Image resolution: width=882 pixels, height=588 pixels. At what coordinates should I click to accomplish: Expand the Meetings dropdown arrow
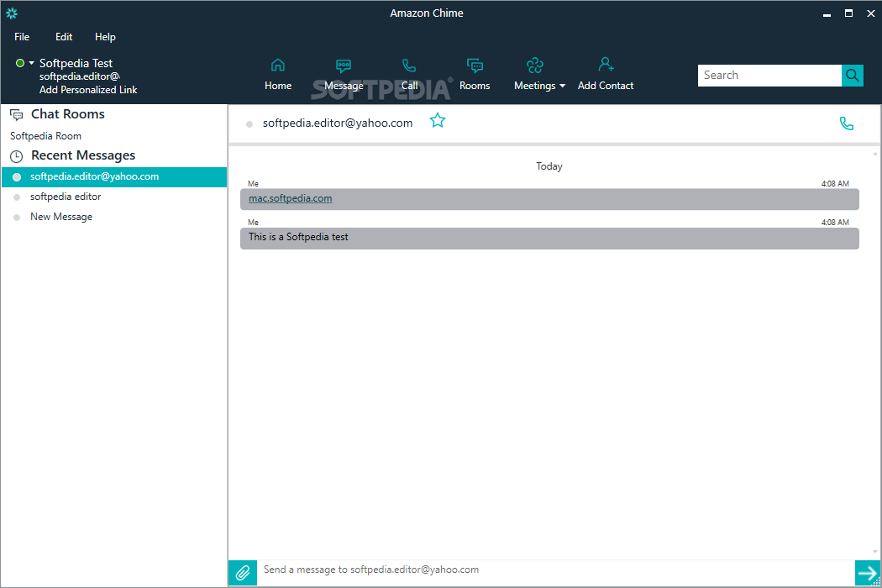point(562,86)
